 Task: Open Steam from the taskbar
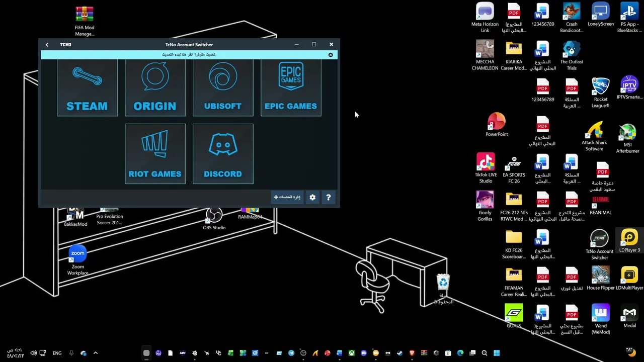400,353
